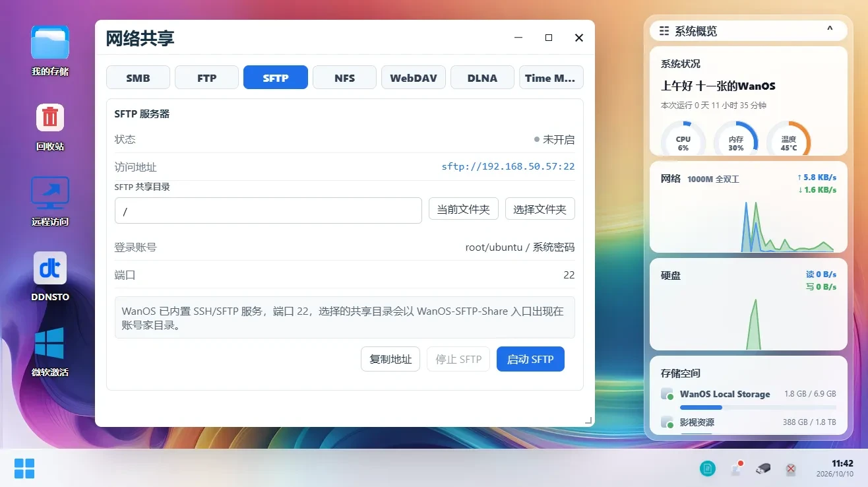Open the Time Machine tab

(551, 77)
